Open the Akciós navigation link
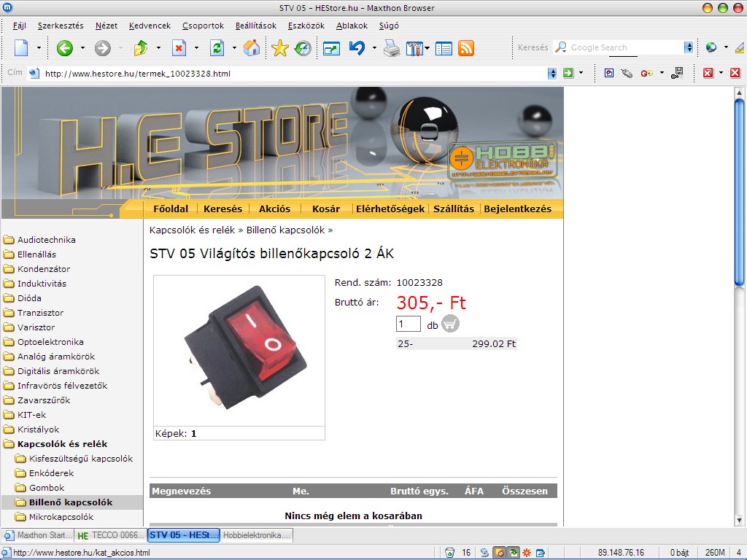 [x=274, y=209]
